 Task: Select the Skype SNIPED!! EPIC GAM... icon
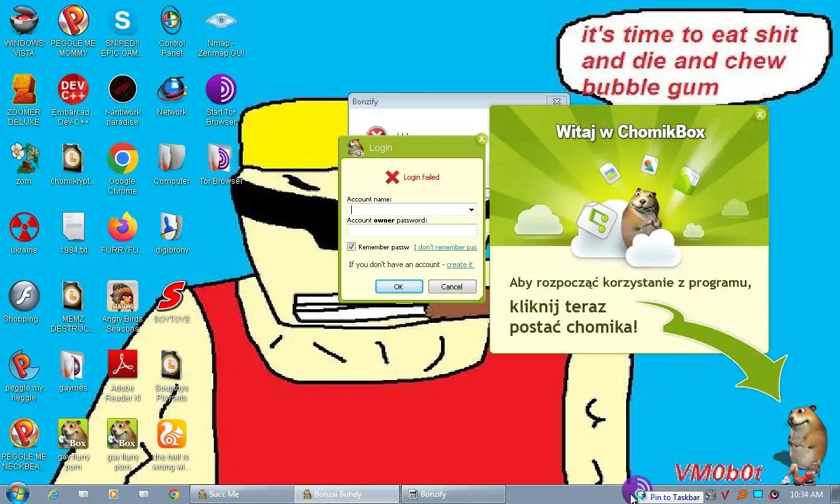pyautogui.click(x=123, y=31)
